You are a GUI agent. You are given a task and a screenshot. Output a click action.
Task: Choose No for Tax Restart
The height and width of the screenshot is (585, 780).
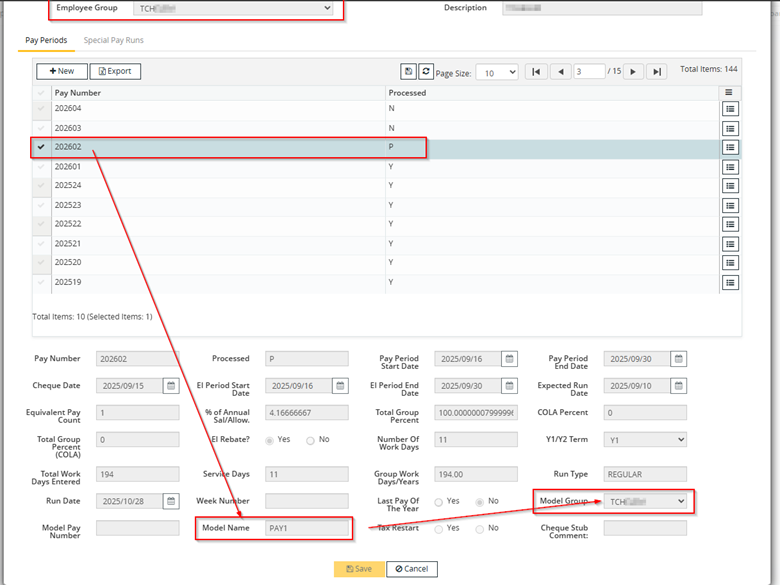[480, 529]
